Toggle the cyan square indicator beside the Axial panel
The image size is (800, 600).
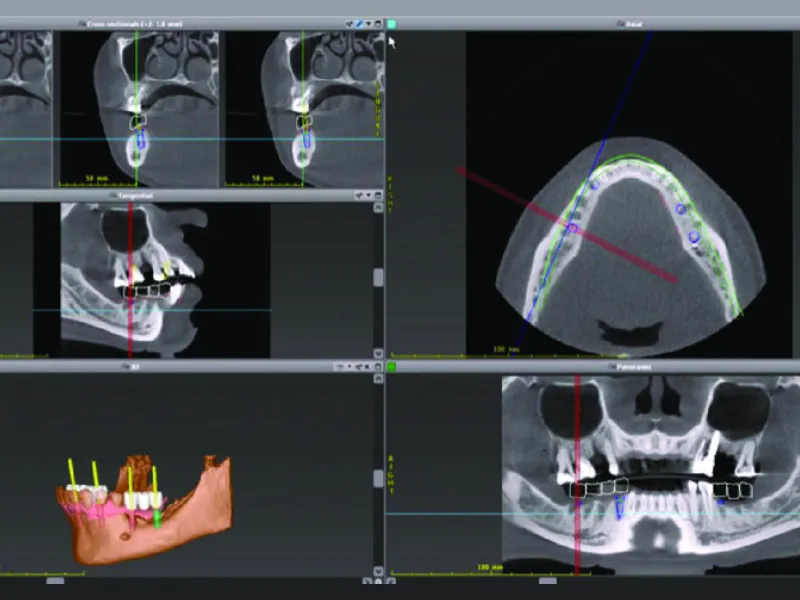[392, 24]
